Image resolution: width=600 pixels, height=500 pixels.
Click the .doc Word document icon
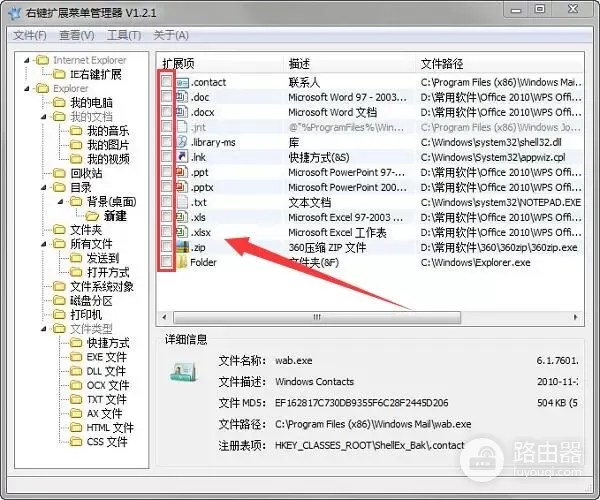click(x=182, y=97)
